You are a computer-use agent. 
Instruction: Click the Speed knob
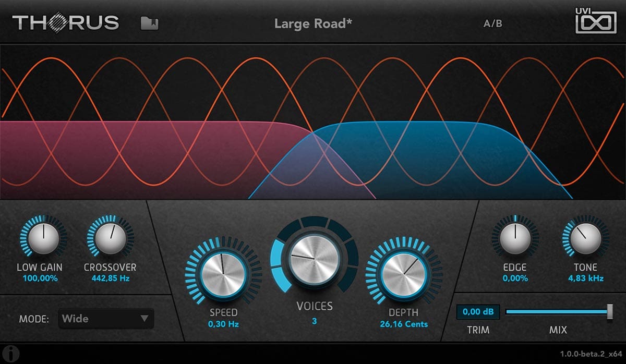223,274
